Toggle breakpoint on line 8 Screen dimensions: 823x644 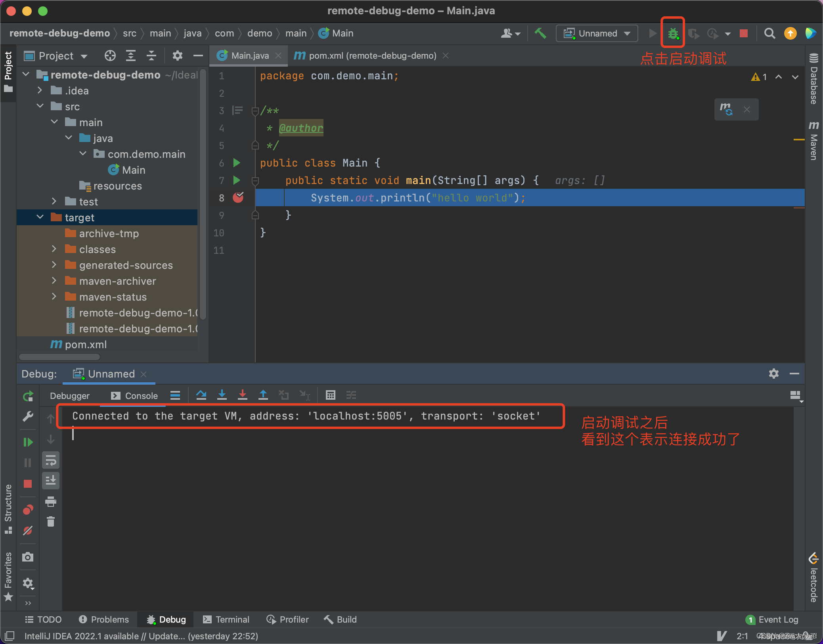(238, 197)
